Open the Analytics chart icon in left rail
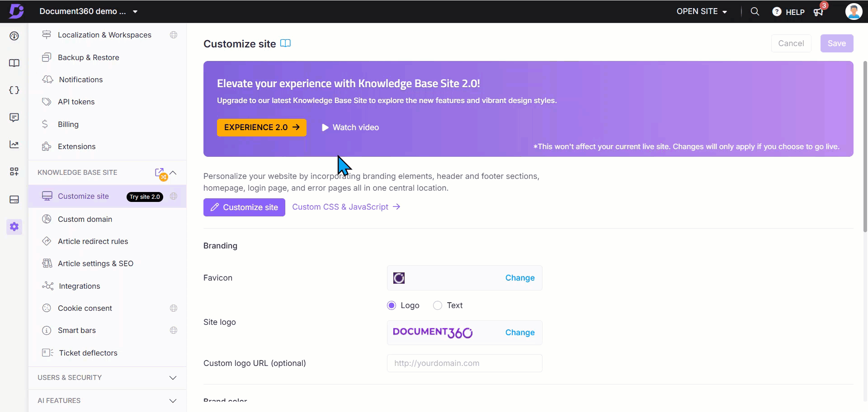This screenshot has height=412, width=868. click(14, 145)
